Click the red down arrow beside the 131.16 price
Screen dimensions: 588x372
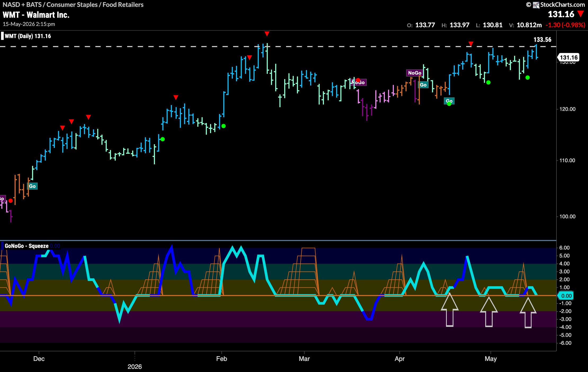(581, 14)
